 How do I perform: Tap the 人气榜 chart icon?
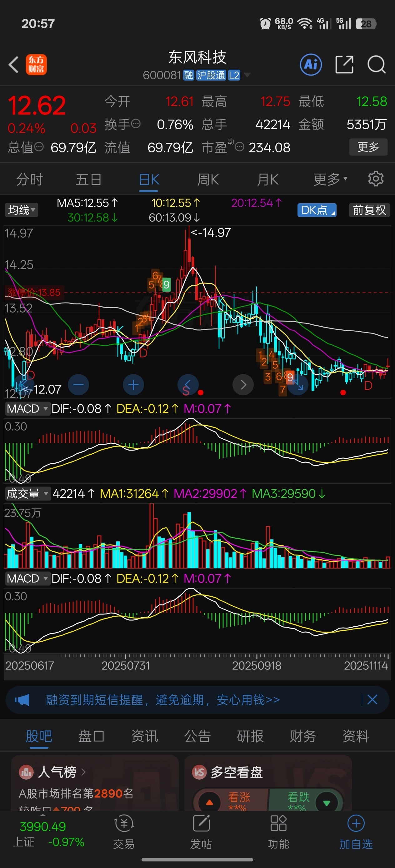click(x=26, y=772)
